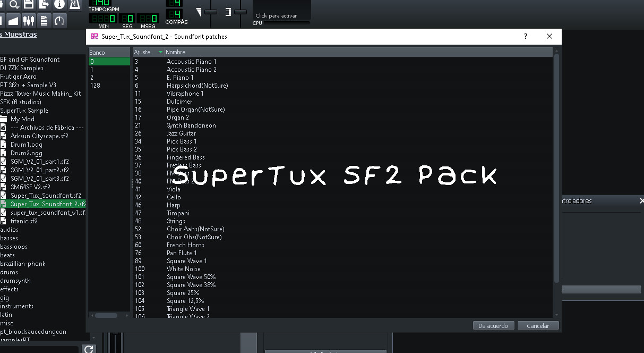Viewport: 644px width, 353px height.
Task: Click the master pitch icon
Action: point(228,11)
